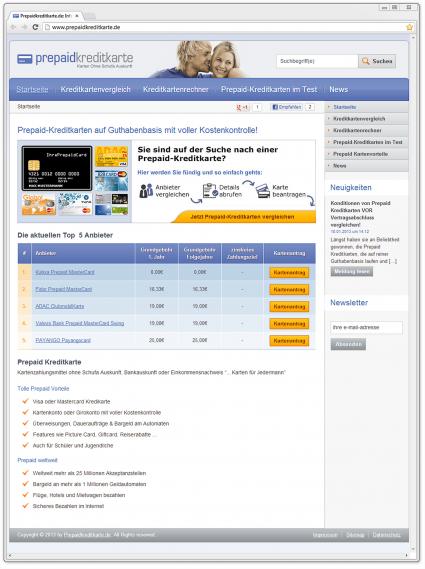The height and width of the screenshot is (569, 425).
Task: Click Kartenantrag button for ADAC row
Action: point(289,307)
